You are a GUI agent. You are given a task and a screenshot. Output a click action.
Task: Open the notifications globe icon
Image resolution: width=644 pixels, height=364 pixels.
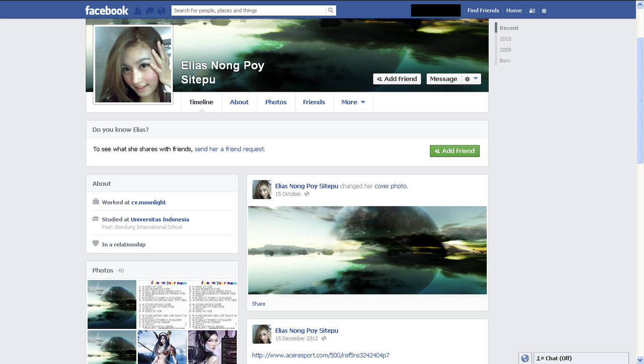click(x=162, y=11)
